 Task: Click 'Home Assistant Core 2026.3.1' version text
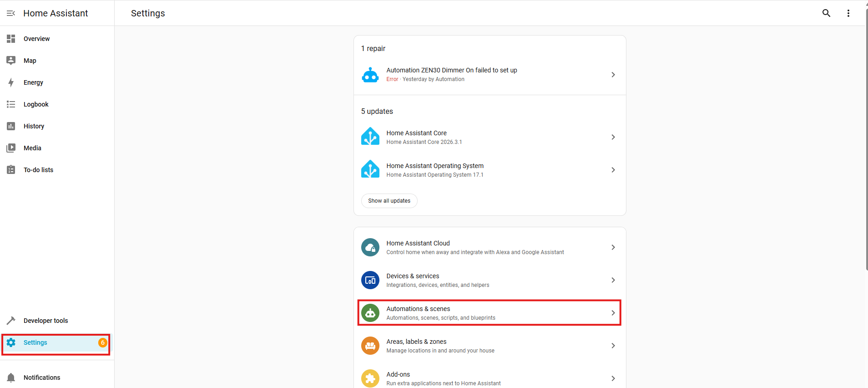coord(424,142)
